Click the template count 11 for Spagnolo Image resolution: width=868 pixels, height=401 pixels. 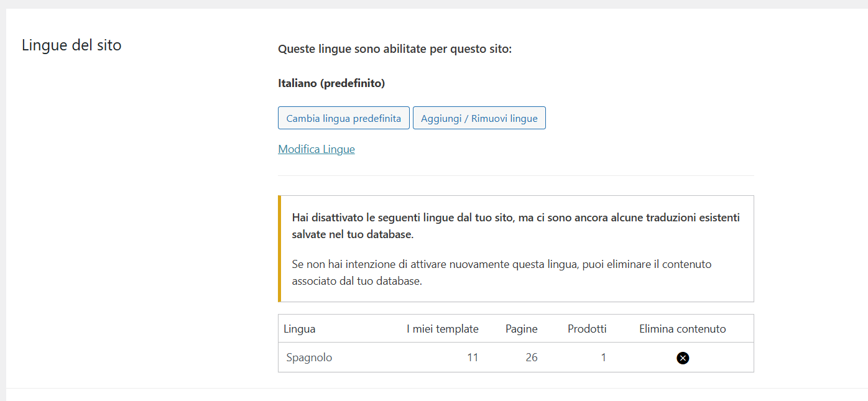tap(473, 357)
